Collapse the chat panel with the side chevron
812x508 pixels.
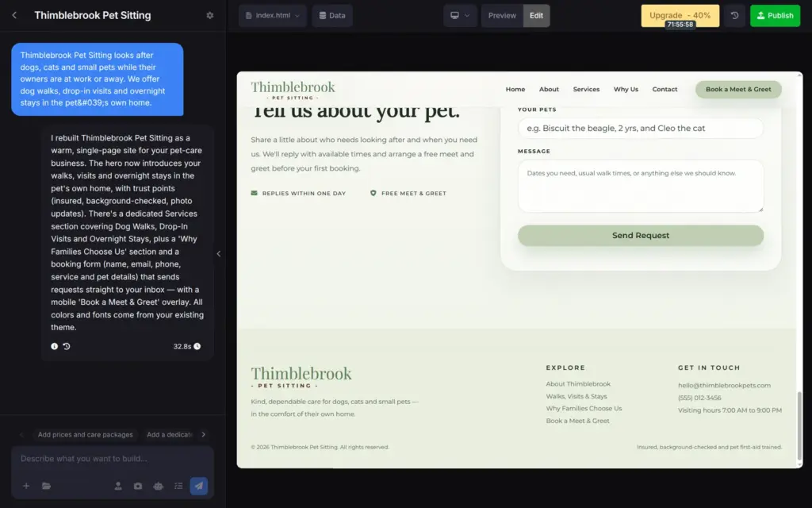[x=219, y=253]
